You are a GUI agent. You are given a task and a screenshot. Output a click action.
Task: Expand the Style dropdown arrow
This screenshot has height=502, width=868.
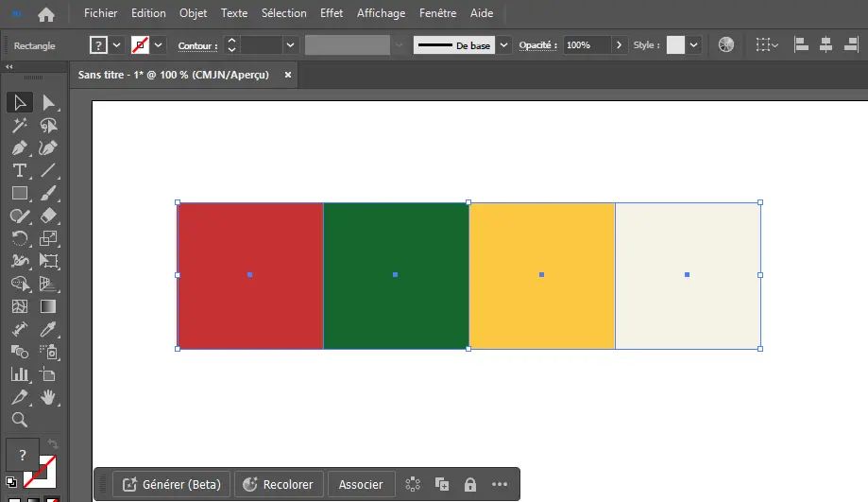[x=694, y=45]
